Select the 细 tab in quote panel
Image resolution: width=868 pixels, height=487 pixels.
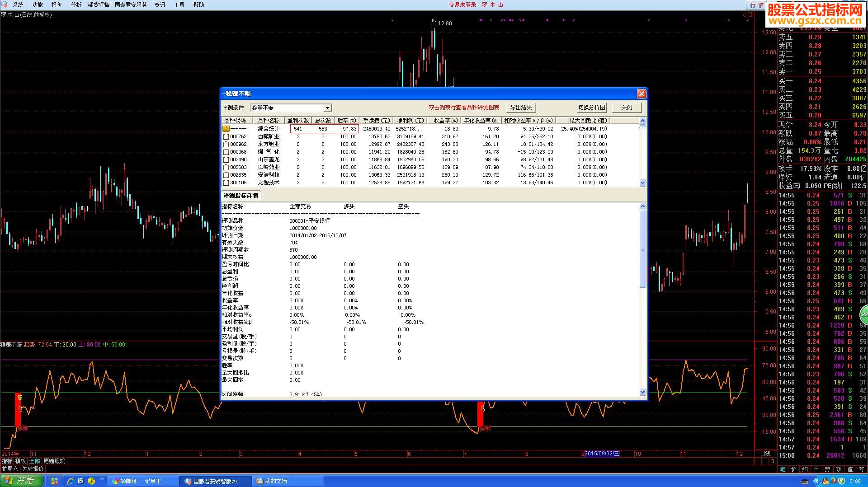click(805, 469)
